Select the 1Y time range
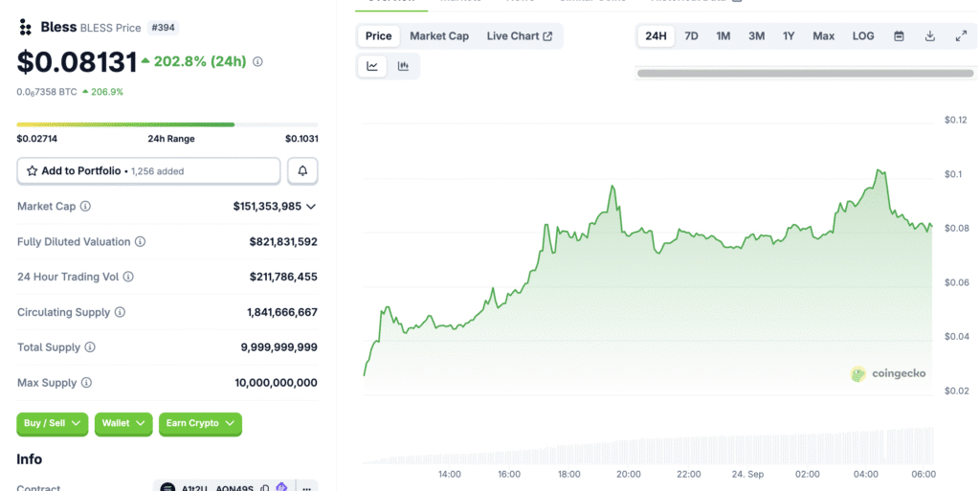The image size is (980, 491). coord(789,36)
